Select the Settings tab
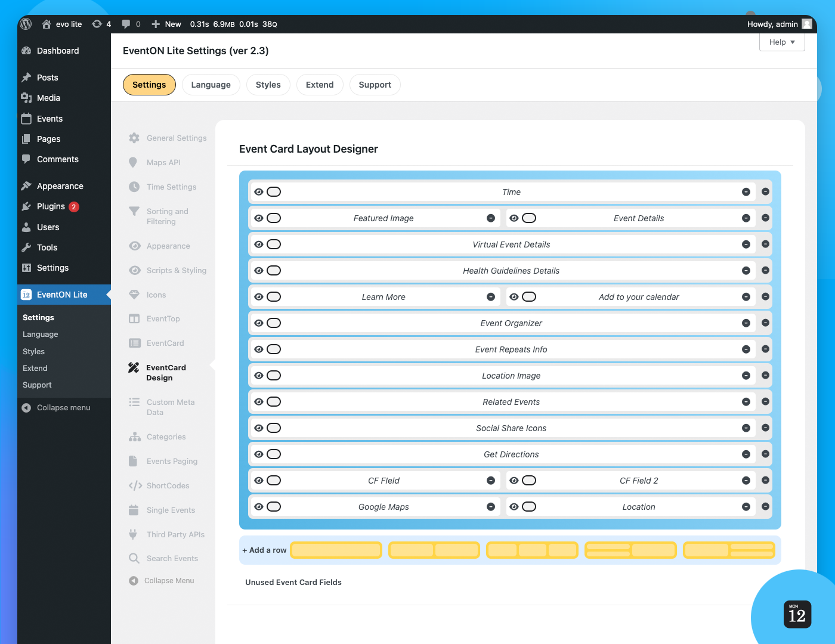 149,85
